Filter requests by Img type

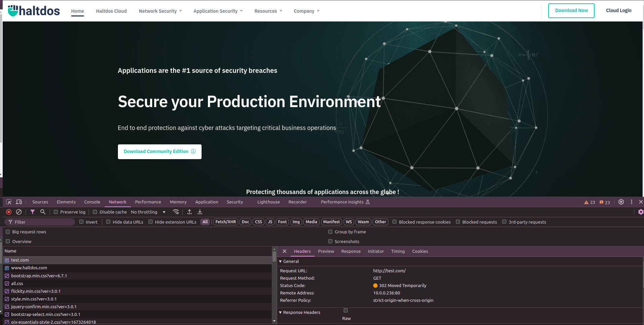296,222
